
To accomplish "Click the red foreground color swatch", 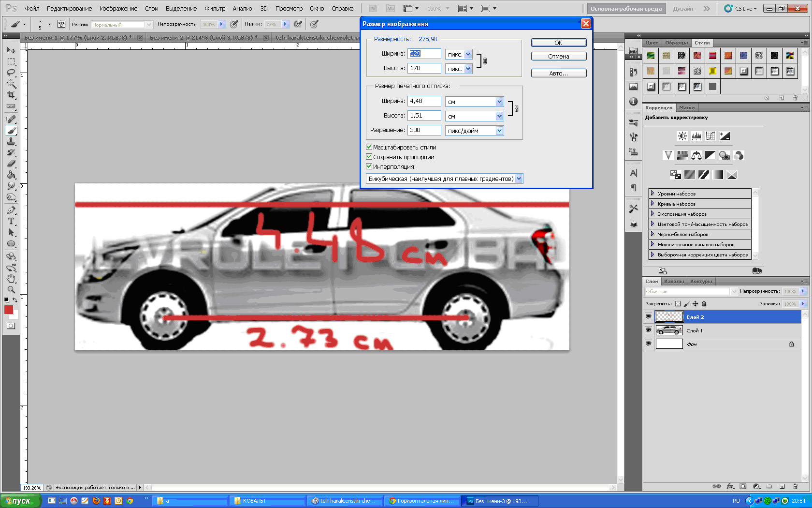I will [8, 310].
